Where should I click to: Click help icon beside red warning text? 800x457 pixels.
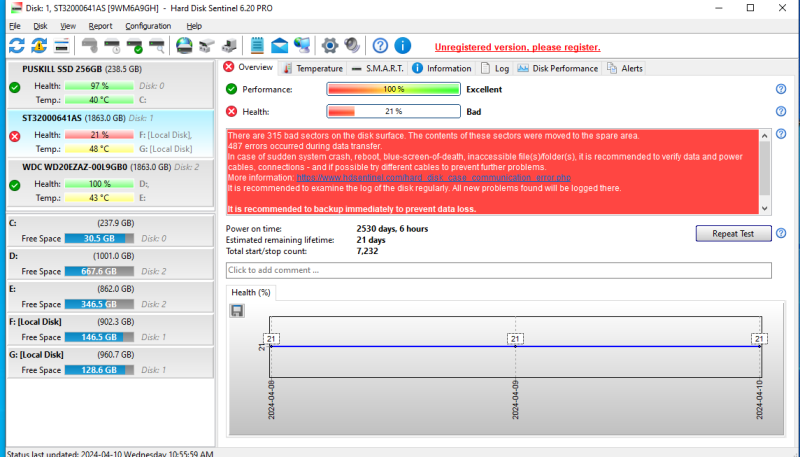pos(781,134)
